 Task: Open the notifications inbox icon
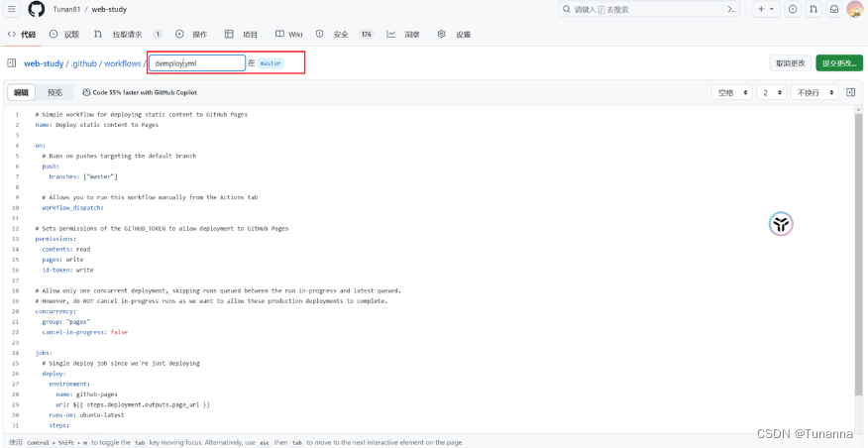click(833, 9)
